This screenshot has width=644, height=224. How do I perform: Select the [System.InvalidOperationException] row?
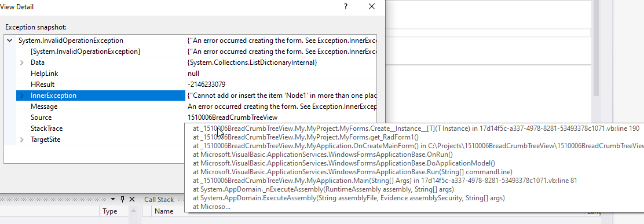tap(196, 52)
